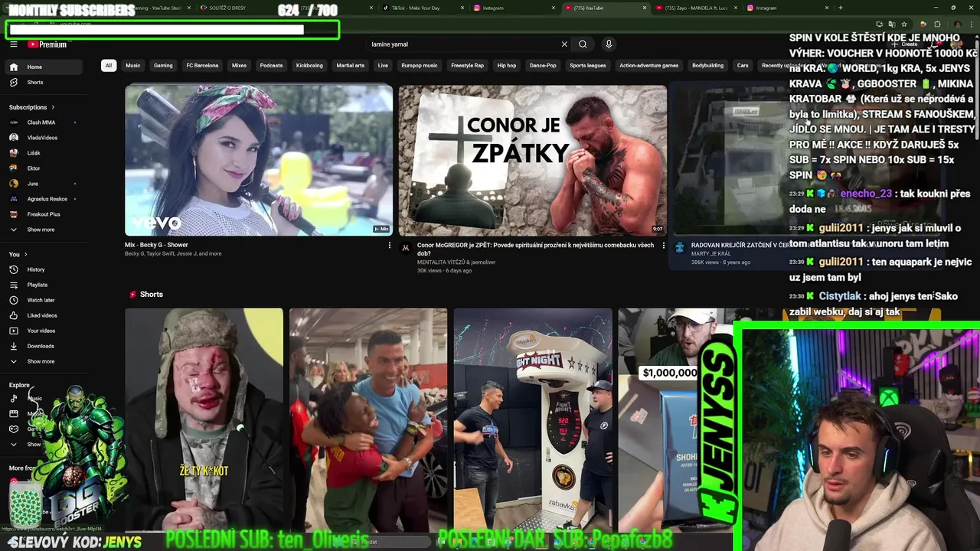Play the Becky G Shower mix thumbnail
The height and width of the screenshot is (551, 980).
click(x=259, y=160)
